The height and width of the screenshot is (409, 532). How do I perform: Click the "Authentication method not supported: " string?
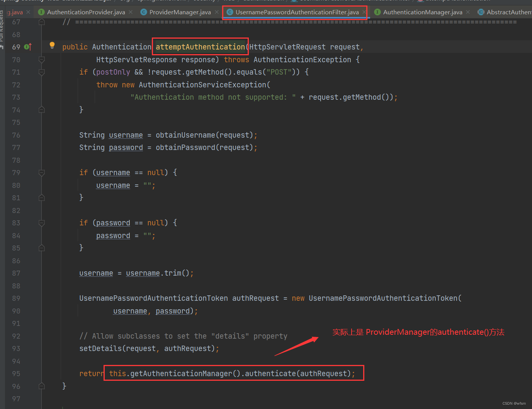[213, 97]
